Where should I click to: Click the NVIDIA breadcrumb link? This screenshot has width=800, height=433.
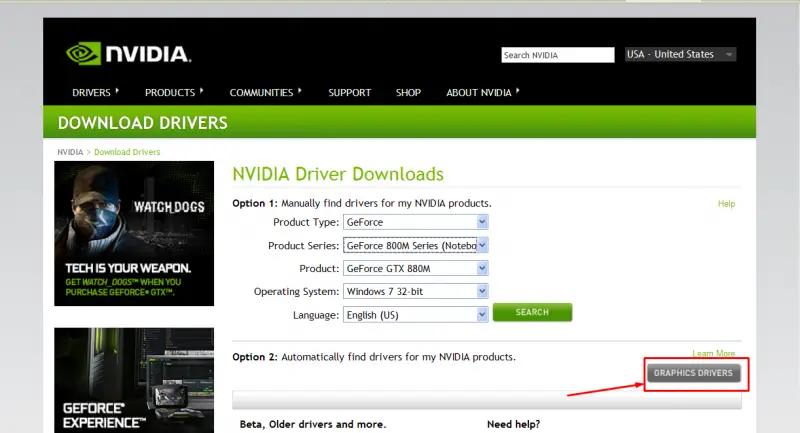tap(70, 152)
